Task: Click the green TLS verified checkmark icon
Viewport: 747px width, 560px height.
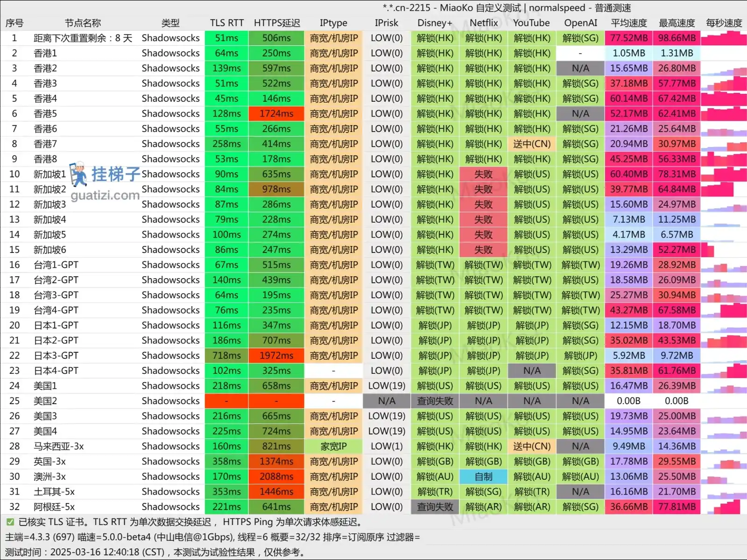Action: (10, 522)
